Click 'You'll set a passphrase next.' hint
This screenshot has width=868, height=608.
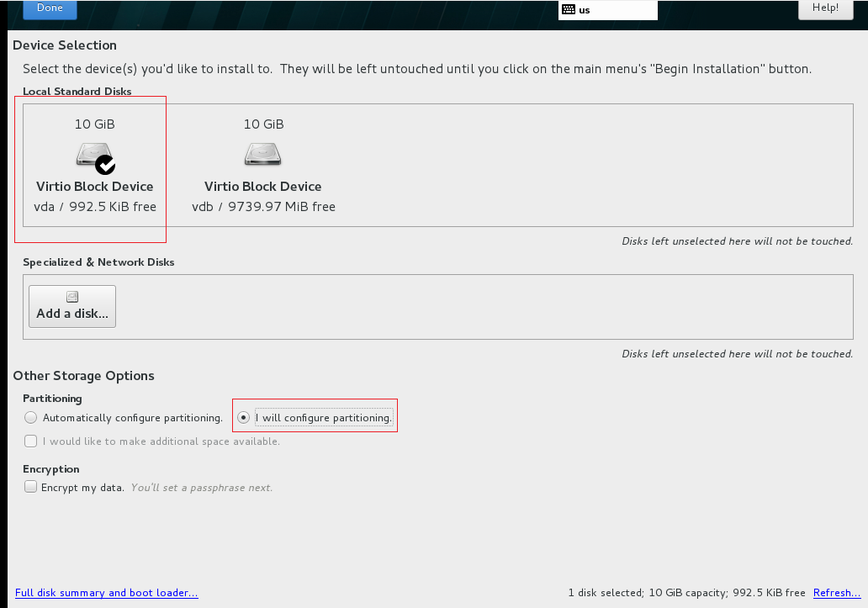point(202,488)
